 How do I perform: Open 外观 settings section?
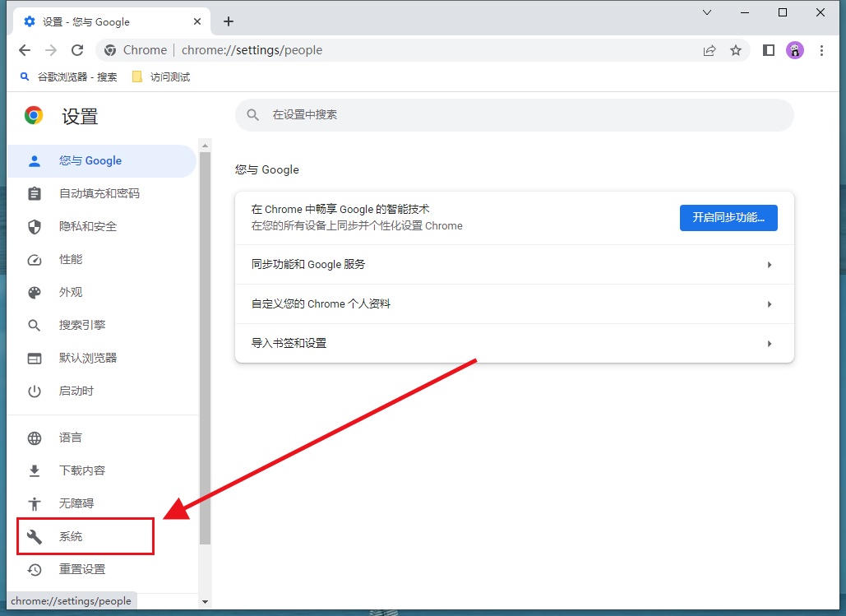point(101,292)
